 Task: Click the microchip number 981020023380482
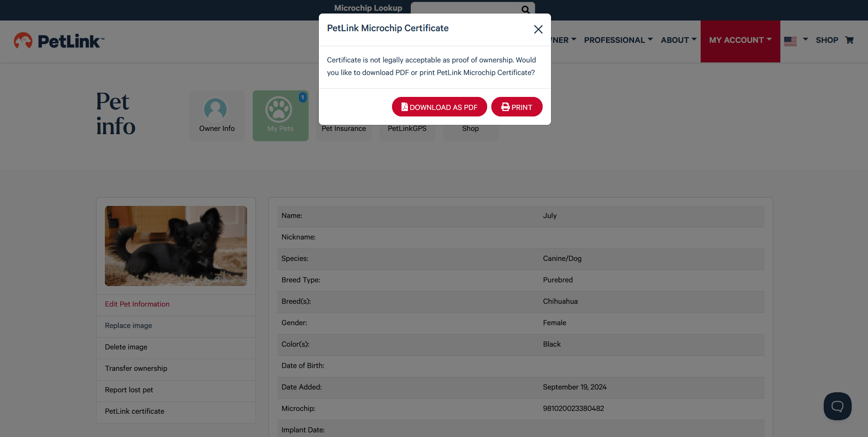pyautogui.click(x=573, y=409)
